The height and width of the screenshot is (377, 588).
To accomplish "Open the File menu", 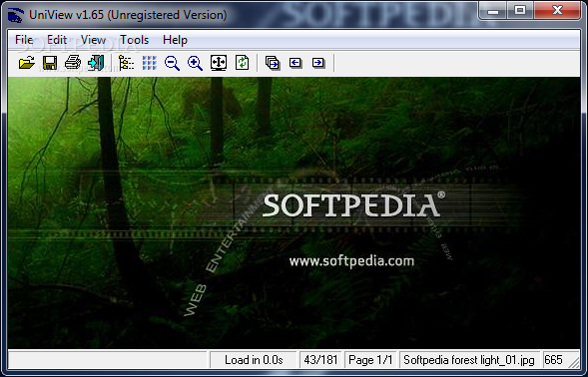I will 24,40.
